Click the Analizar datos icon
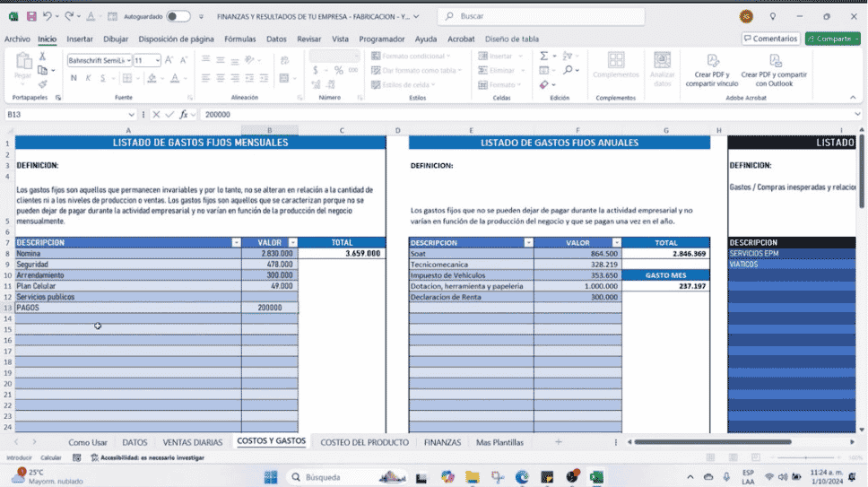868x487 pixels. point(662,60)
